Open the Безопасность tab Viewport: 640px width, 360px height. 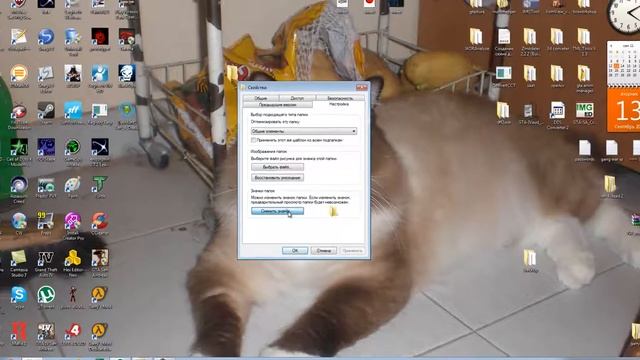340,98
